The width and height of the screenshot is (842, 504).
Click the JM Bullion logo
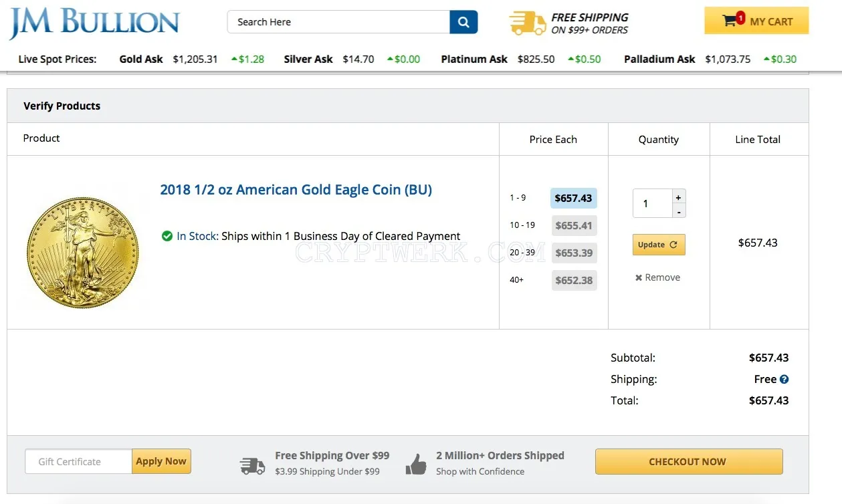[94, 23]
